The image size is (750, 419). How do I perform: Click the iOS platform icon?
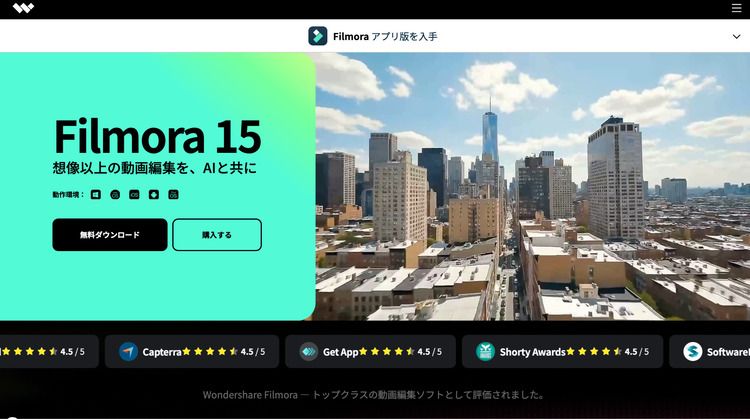click(134, 195)
